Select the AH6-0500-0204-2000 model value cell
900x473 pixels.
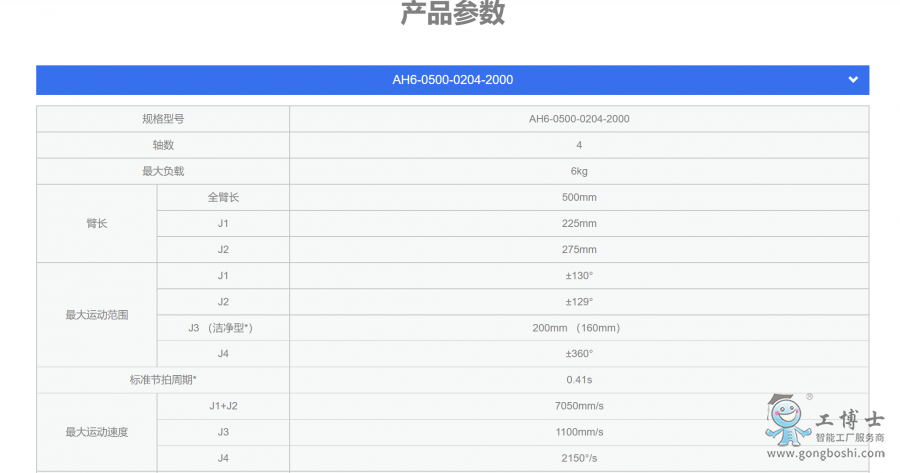coord(579,119)
